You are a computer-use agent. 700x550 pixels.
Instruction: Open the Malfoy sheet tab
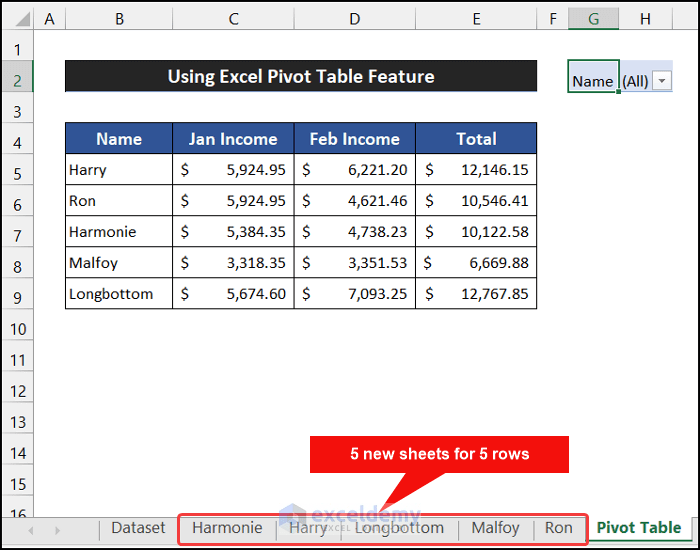496,528
